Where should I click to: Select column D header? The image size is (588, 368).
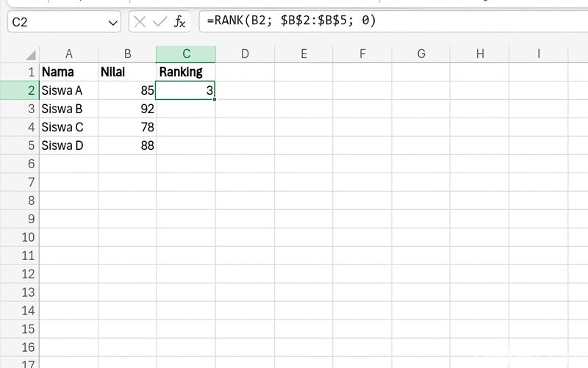pos(245,54)
